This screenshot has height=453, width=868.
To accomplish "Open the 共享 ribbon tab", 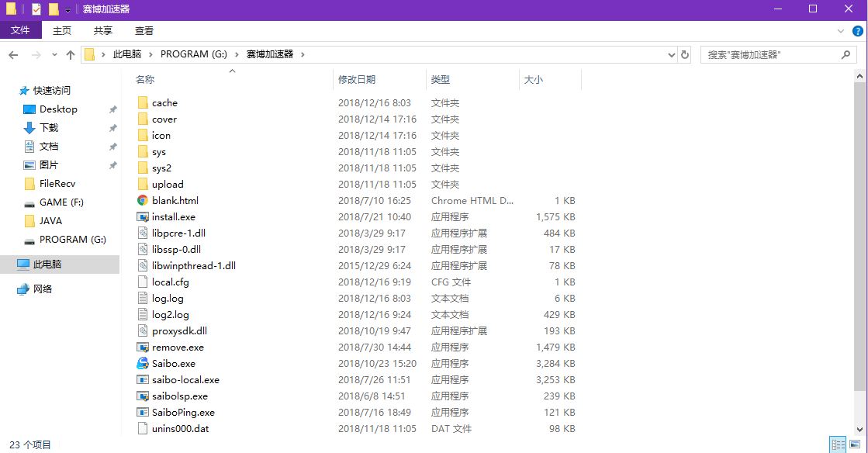I will (x=103, y=30).
